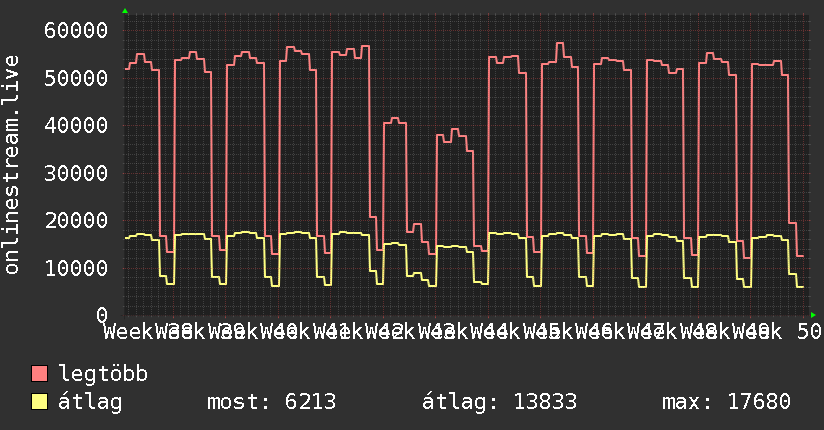Click the 50 label on x-axis
The image size is (824, 430).
click(810, 332)
